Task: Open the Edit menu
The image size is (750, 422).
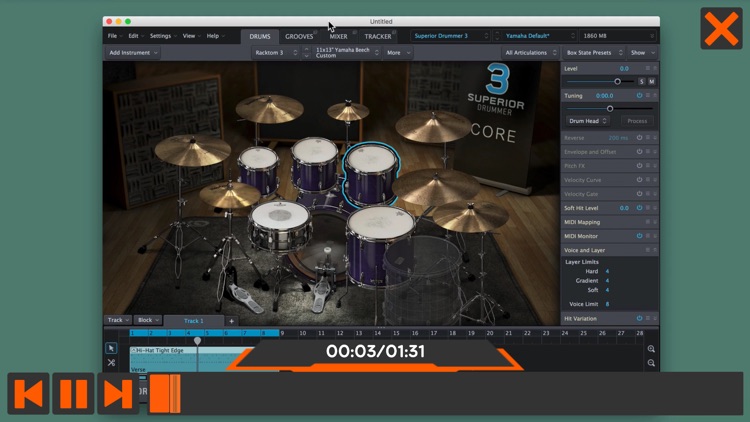Action: coord(136,36)
